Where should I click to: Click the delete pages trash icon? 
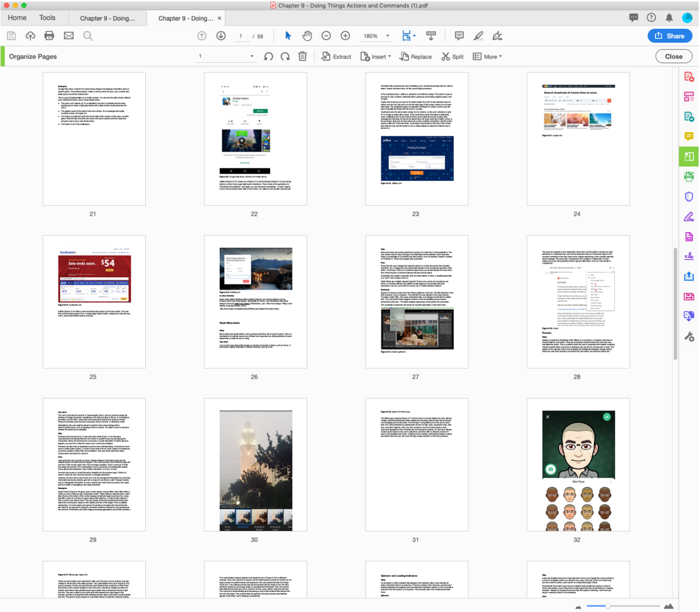pos(303,57)
